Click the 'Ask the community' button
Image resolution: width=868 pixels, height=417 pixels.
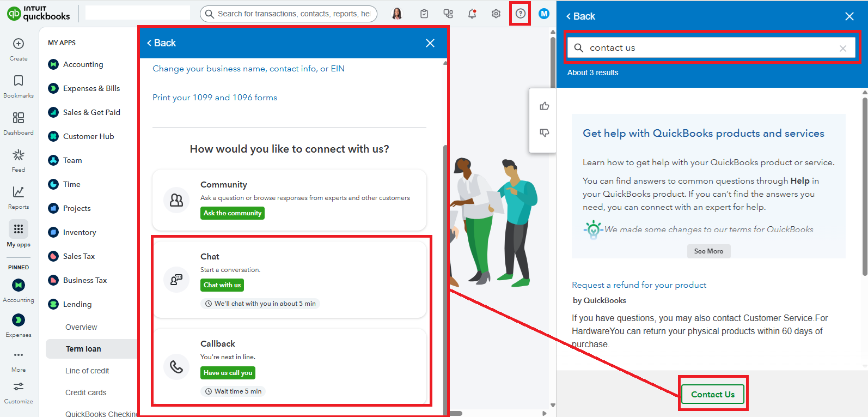(x=233, y=213)
